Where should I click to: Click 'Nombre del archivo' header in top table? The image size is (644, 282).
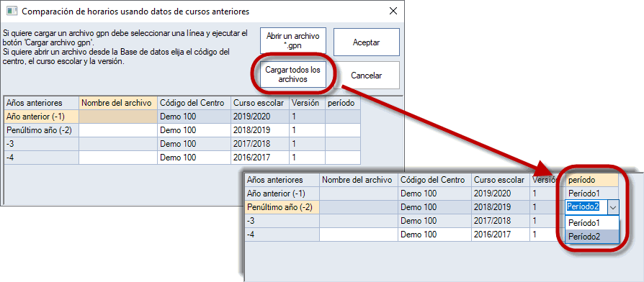tap(118, 102)
